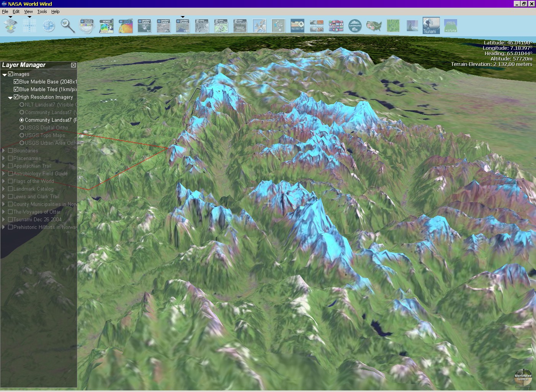Click the USGS Topo Map toolbar icon

(x=221, y=26)
